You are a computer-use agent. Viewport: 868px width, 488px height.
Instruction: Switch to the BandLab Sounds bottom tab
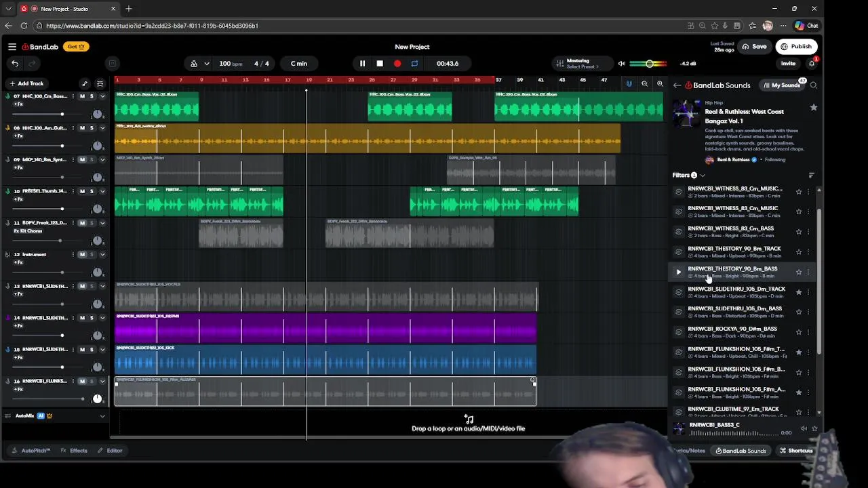tap(740, 451)
